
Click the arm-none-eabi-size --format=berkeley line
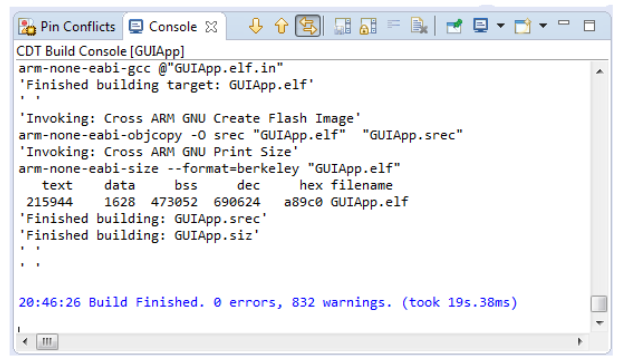[x=210, y=169]
